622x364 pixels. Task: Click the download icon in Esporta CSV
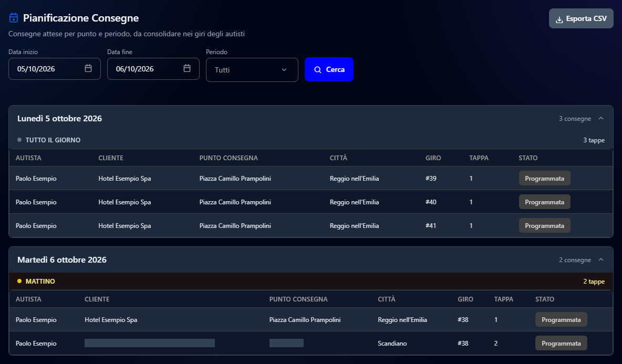click(559, 19)
